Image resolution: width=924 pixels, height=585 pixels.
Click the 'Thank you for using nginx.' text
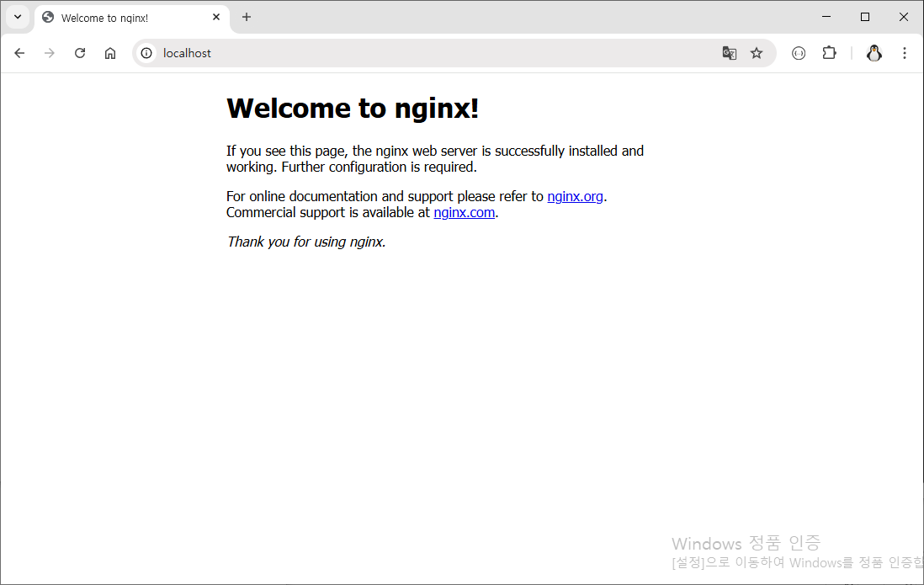coord(306,242)
